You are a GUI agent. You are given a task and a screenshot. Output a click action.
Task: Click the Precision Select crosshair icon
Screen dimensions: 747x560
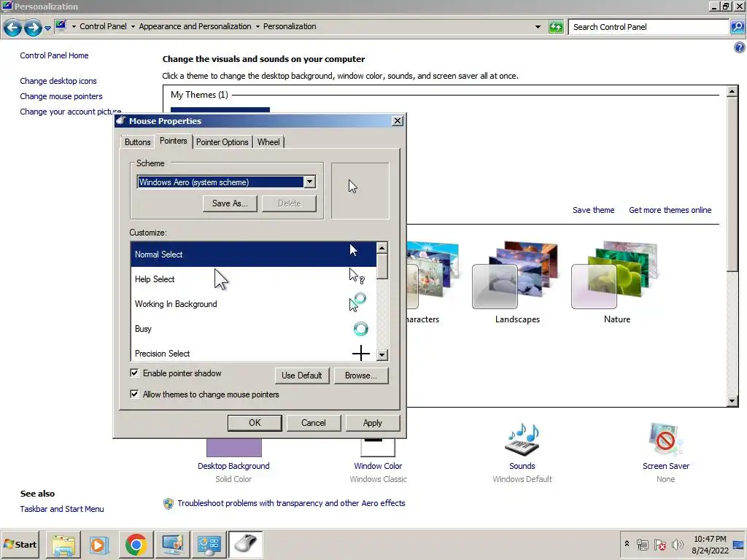[360, 353]
